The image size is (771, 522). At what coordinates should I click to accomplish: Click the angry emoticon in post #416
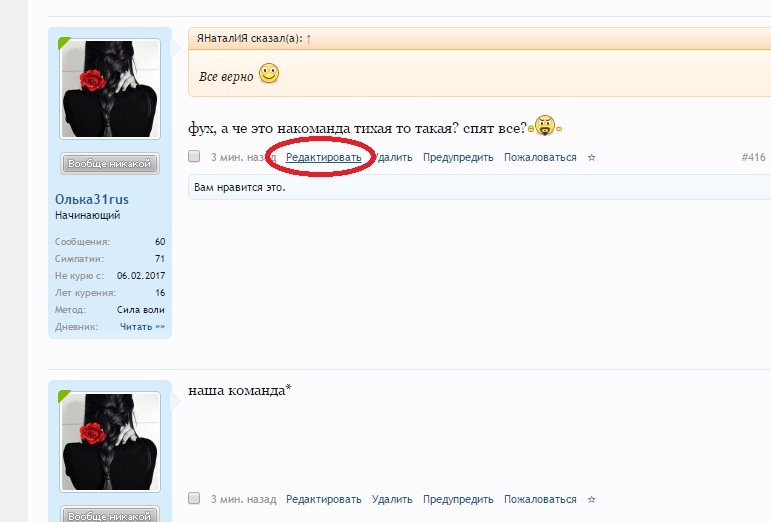pyautogui.click(x=545, y=125)
